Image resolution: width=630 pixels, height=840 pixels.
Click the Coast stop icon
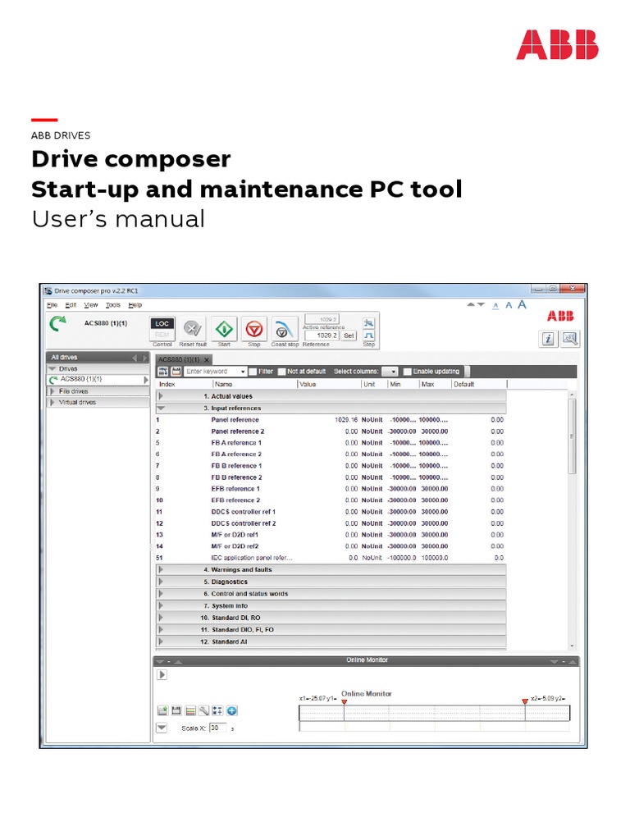pos(283,328)
